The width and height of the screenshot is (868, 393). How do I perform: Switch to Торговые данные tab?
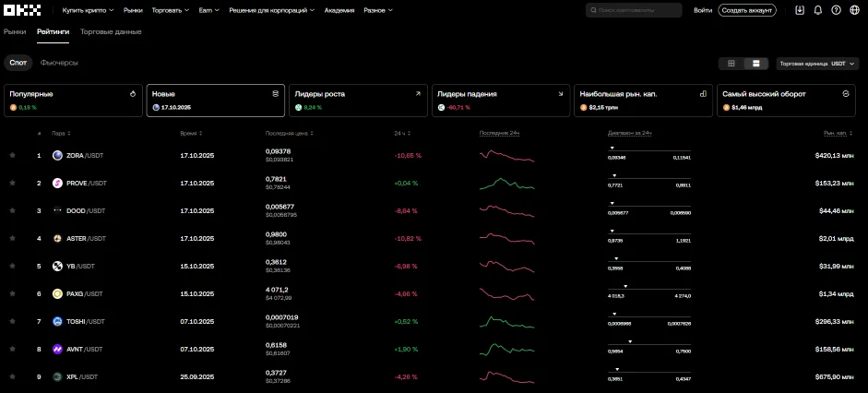pyautogui.click(x=111, y=32)
